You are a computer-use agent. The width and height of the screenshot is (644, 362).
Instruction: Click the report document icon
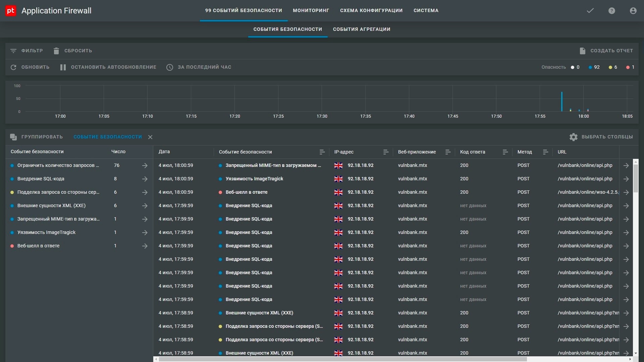(583, 51)
